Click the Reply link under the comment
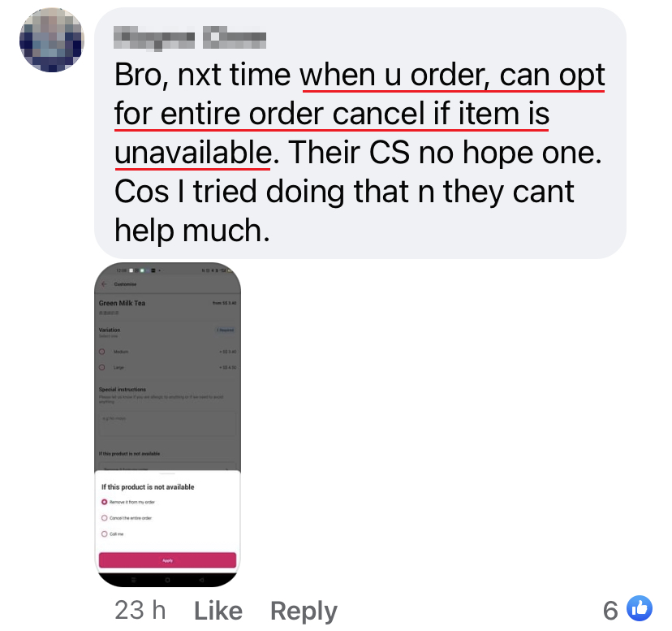Screen dimensions: 672x631 (304, 611)
